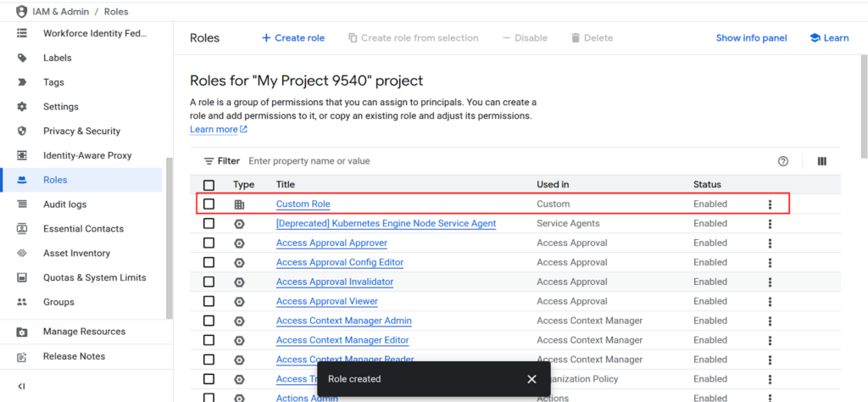Check the Access Context Manager Admin row
The height and width of the screenshot is (402, 868).
point(209,321)
